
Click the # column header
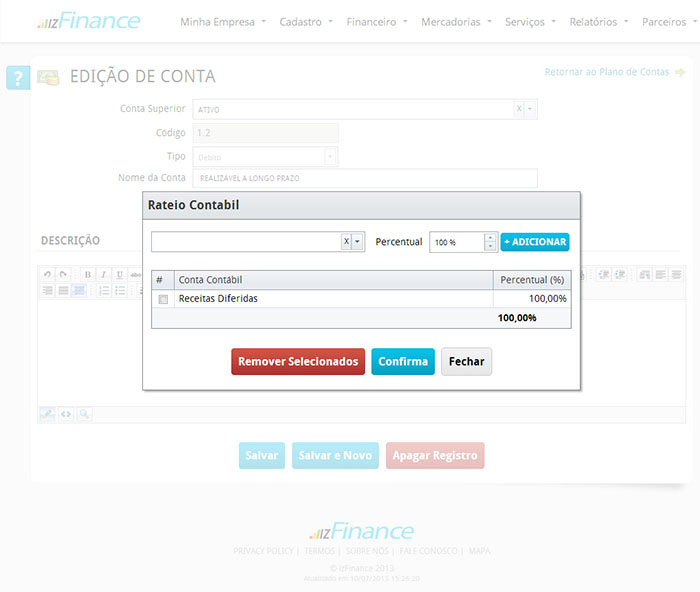pos(163,280)
